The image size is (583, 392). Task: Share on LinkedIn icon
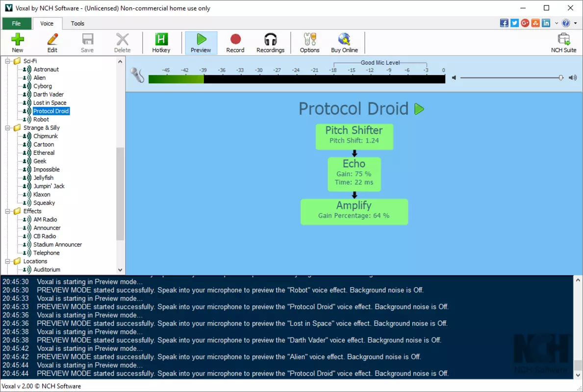(x=546, y=23)
